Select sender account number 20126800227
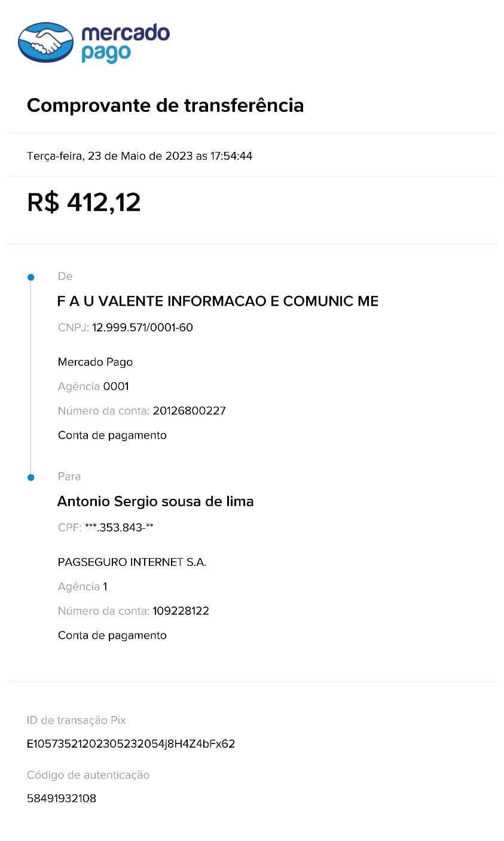The image size is (504, 841). 190,411
